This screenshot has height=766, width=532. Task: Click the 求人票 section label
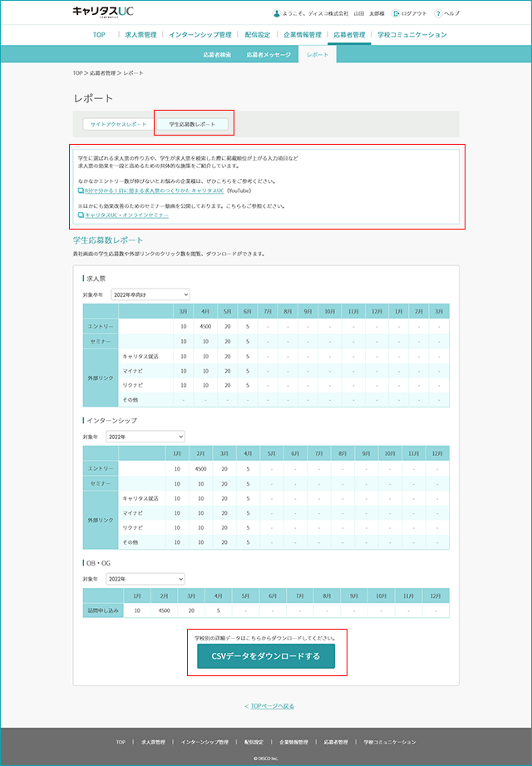96,279
